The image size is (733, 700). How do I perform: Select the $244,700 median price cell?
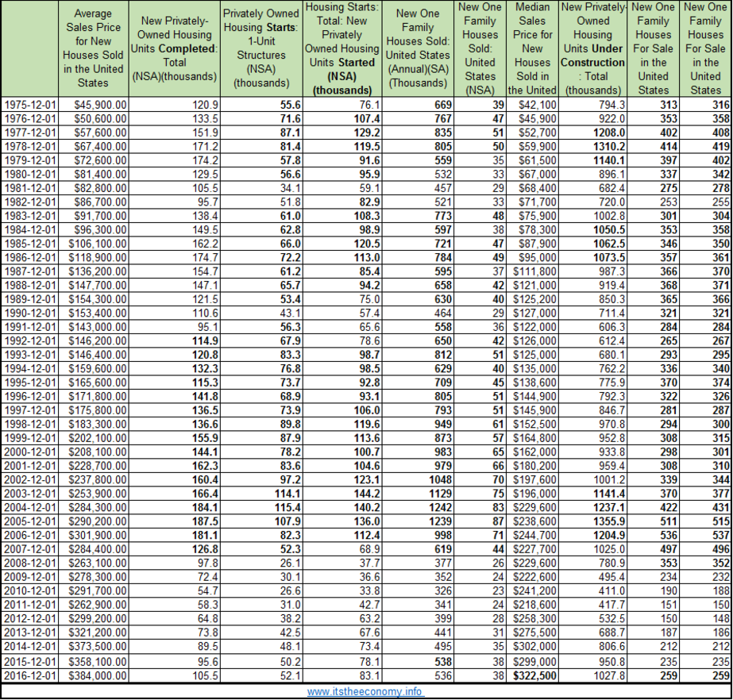tap(532, 535)
